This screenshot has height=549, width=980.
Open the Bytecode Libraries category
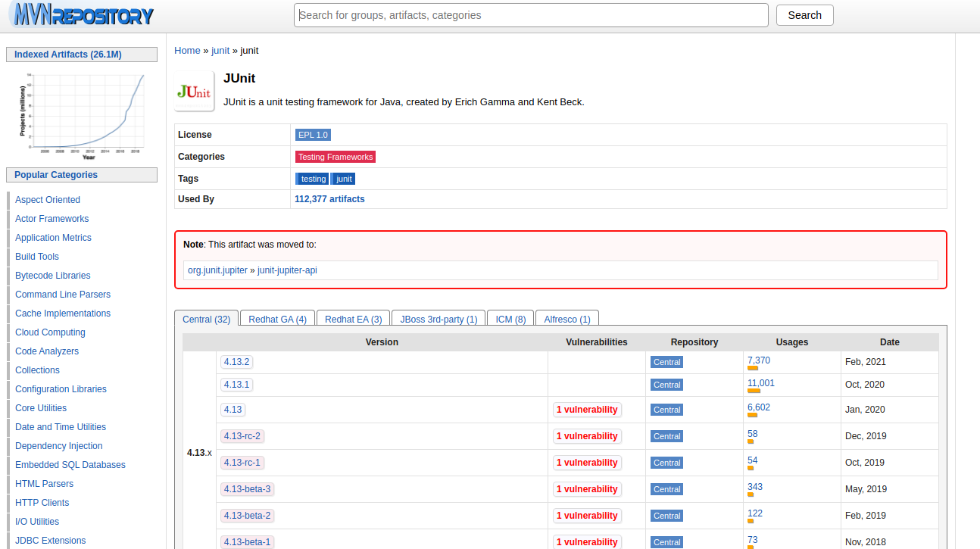click(x=53, y=276)
